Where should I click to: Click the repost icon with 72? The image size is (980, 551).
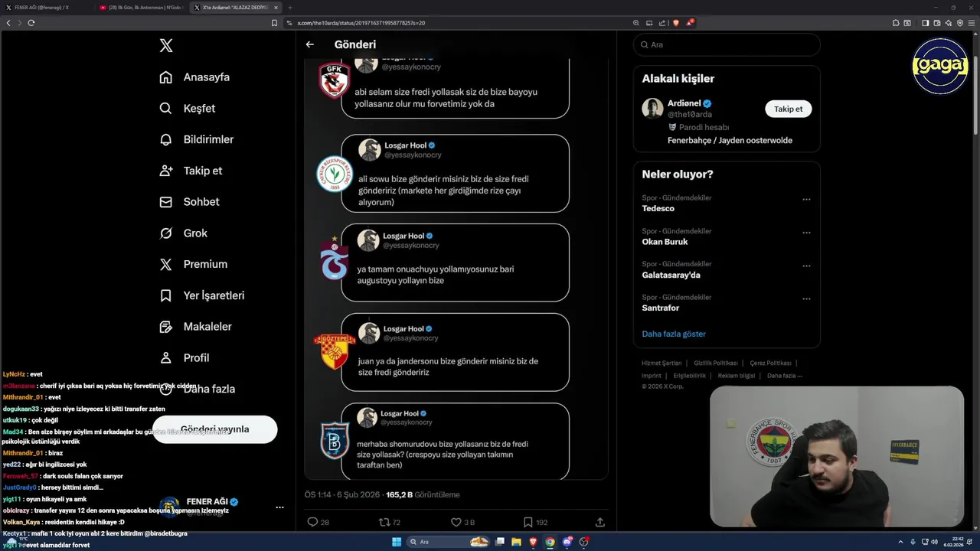384,522
